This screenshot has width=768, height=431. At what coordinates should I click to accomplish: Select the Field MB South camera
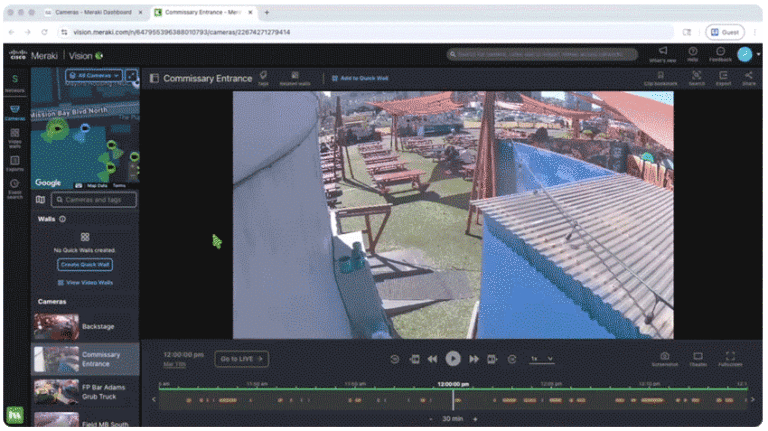coord(85,419)
